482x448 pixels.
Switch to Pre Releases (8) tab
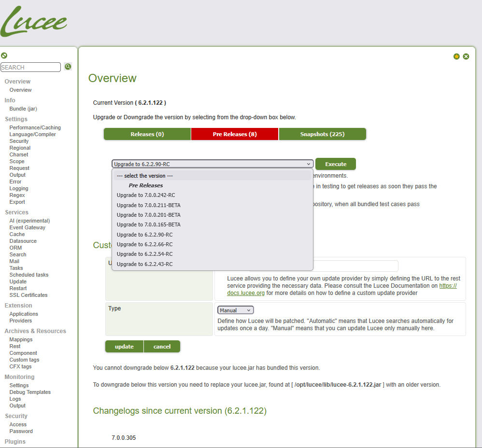(x=235, y=134)
